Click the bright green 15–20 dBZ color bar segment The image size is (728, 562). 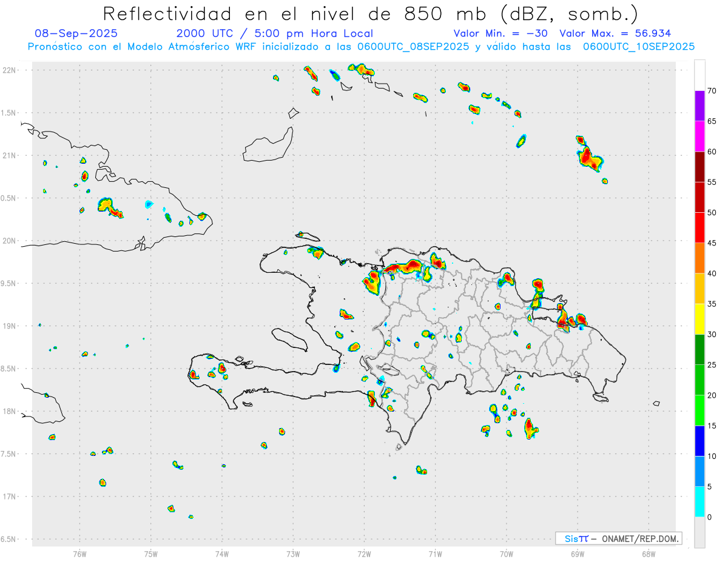point(699,410)
